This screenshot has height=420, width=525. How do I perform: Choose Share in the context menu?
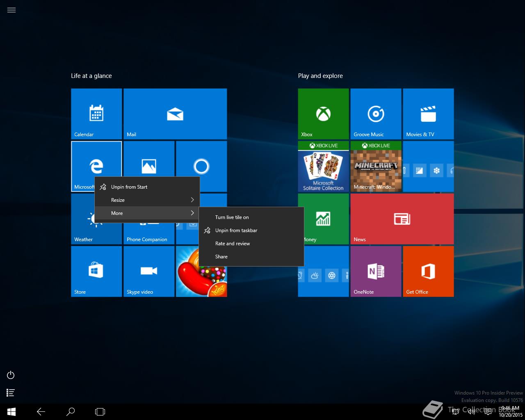pyautogui.click(x=251, y=257)
